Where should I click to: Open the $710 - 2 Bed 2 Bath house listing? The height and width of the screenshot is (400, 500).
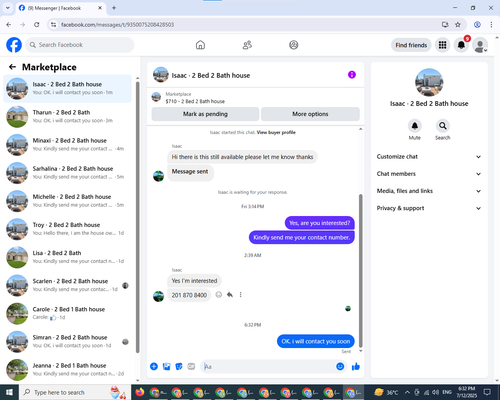(x=195, y=101)
